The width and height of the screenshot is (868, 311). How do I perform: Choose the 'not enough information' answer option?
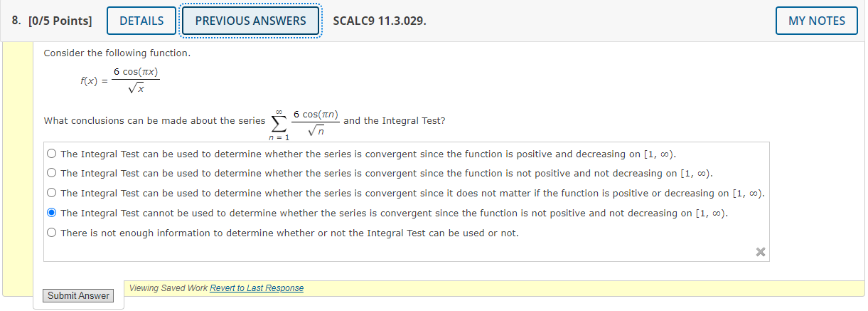(51, 233)
